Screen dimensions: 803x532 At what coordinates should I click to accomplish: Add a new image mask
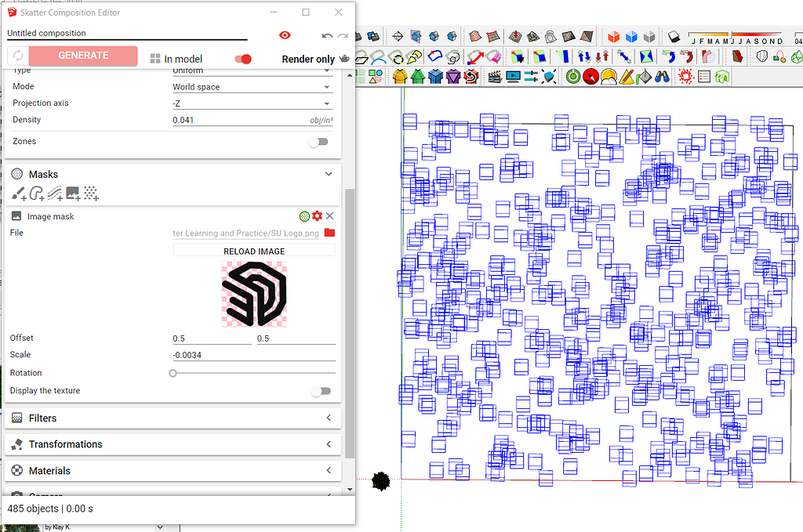(73, 194)
